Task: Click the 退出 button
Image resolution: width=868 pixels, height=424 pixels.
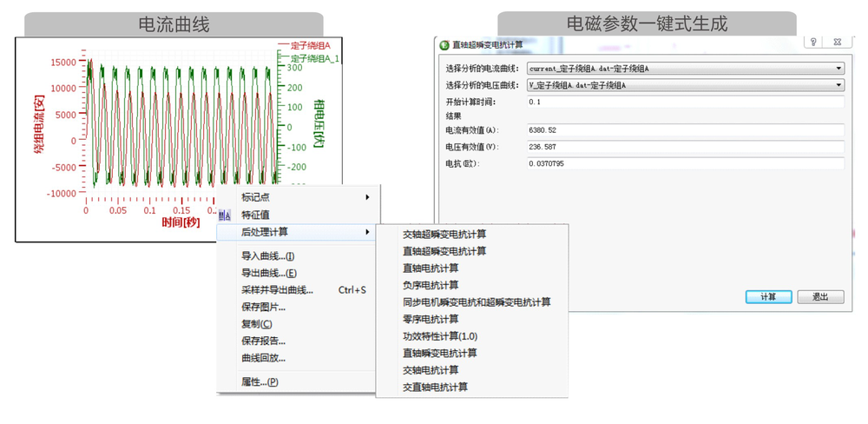Action: point(820,296)
